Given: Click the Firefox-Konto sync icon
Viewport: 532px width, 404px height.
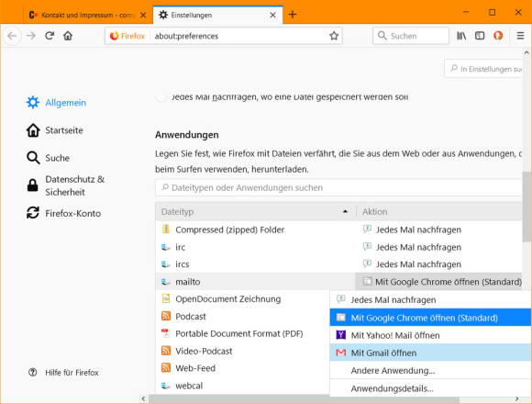Looking at the screenshot, I should [x=33, y=213].
